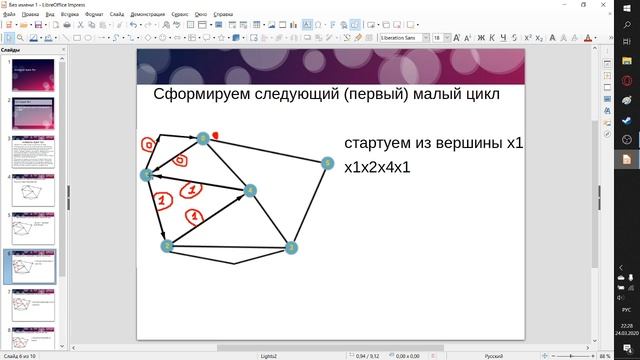Open the Steam icon in taskbar
Image resolution: width=640 pixels, height=360 pixels.
tap(627, 120)
